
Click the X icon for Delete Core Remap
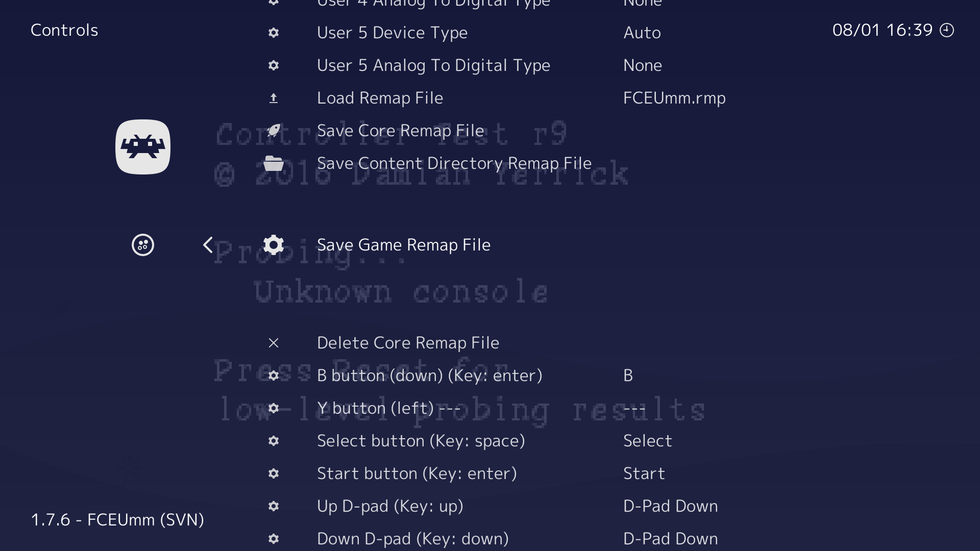[x=274, y=343]
